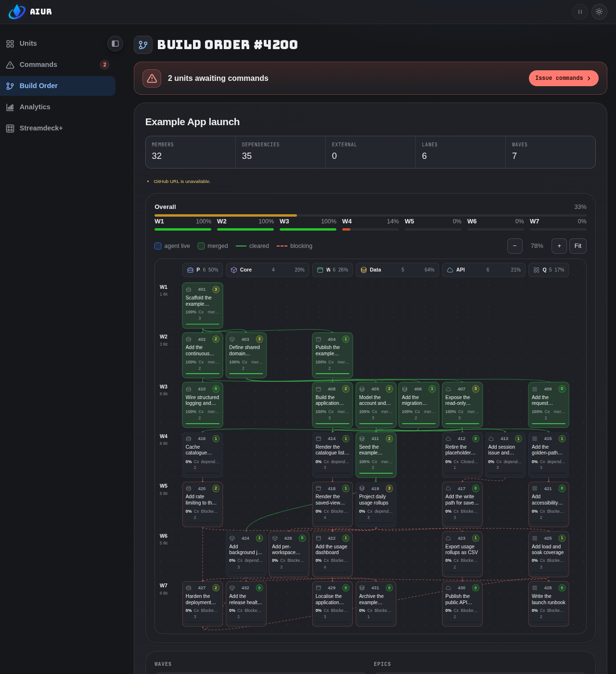Open card 428 Write the launch runbook
Image resolution: width=616 pixels, height=674 pixels.
[x=549, y=604]
